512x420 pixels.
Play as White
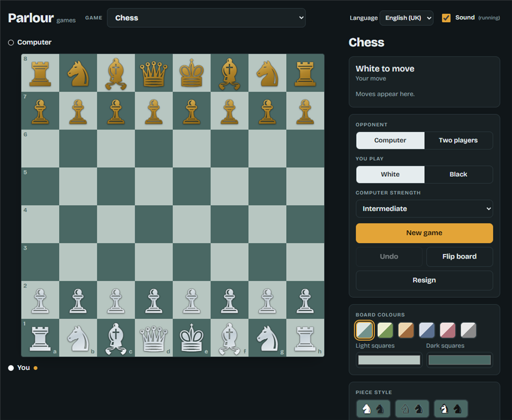click(x=390, y=174)
